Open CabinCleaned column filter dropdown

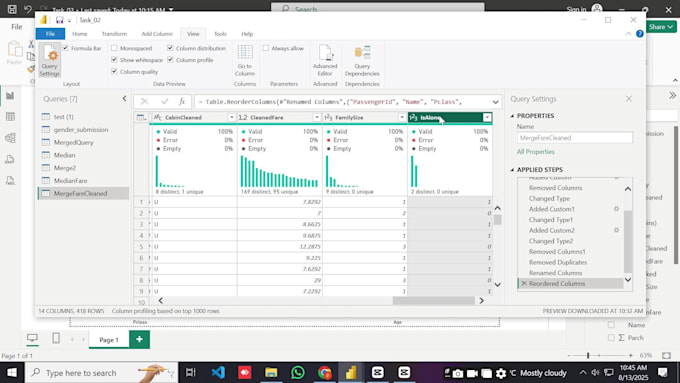tap(232, 118)
